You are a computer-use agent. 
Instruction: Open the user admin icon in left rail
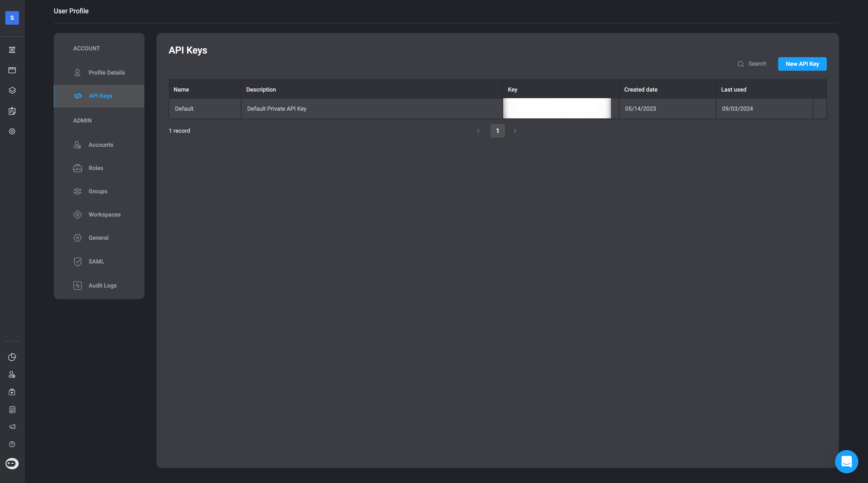[12, 374]
